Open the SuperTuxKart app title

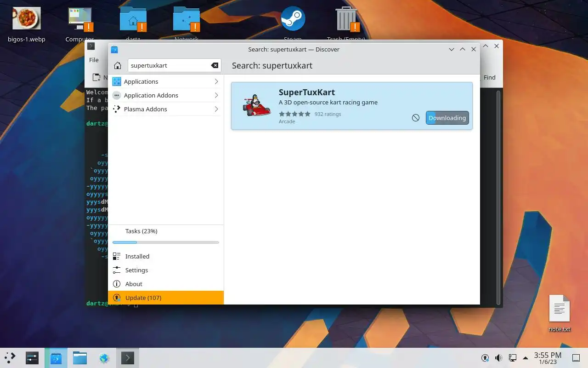coord(307,92)
